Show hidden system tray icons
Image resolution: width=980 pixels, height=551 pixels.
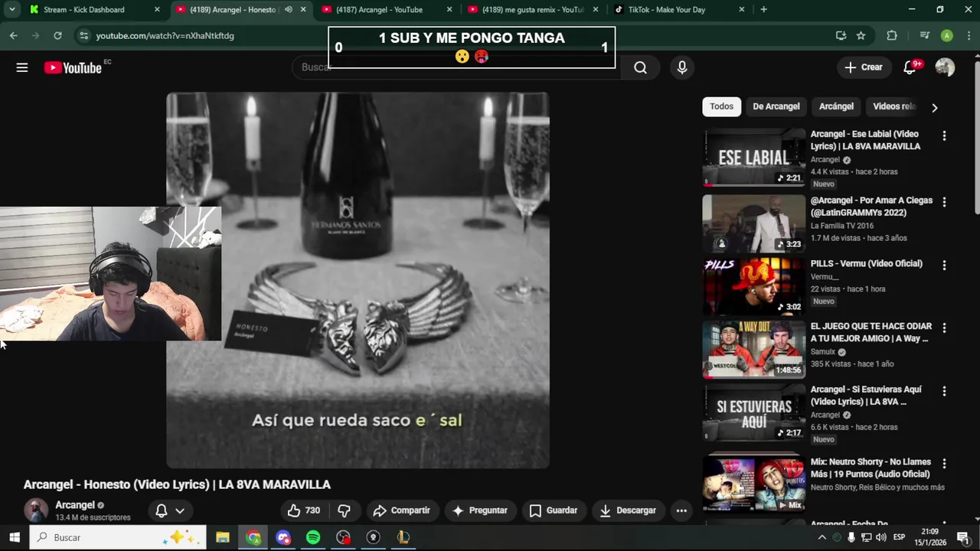pyautogui.click(x=822, y=537)
